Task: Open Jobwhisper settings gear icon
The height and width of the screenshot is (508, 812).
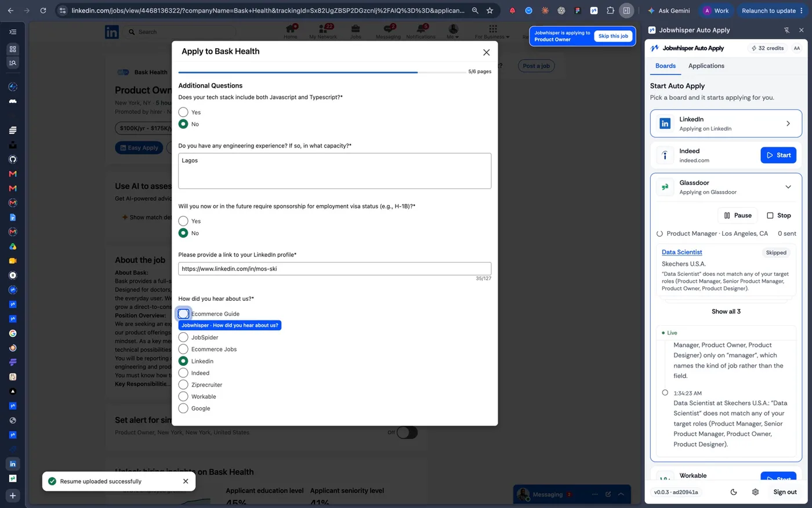Action: point(755,492)
